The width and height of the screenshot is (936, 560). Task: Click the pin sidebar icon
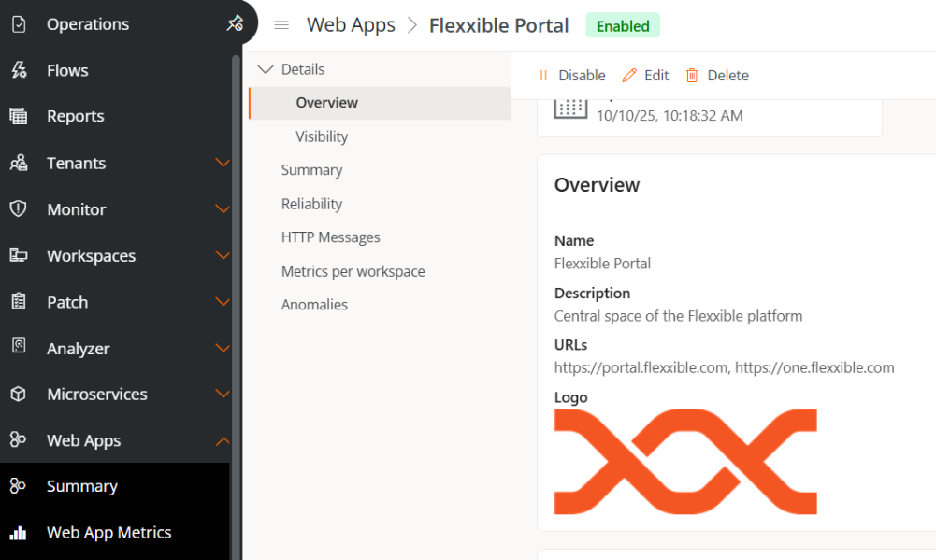coord(235,24)
